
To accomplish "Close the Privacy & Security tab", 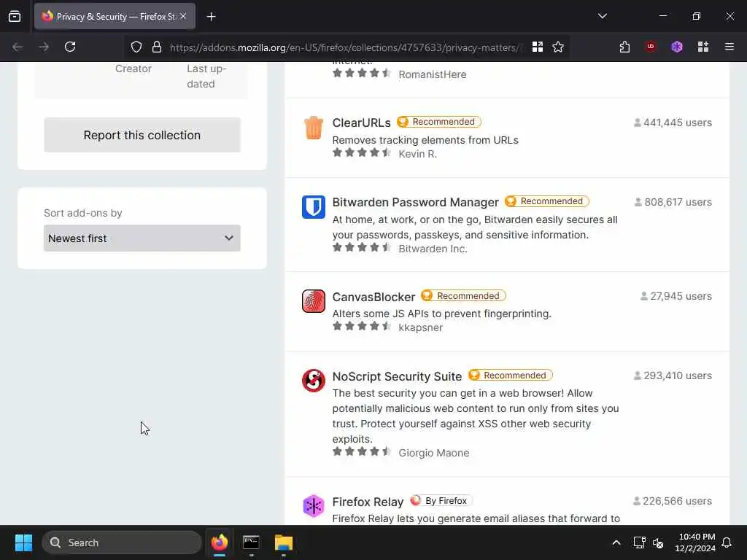I will point(183,16).
